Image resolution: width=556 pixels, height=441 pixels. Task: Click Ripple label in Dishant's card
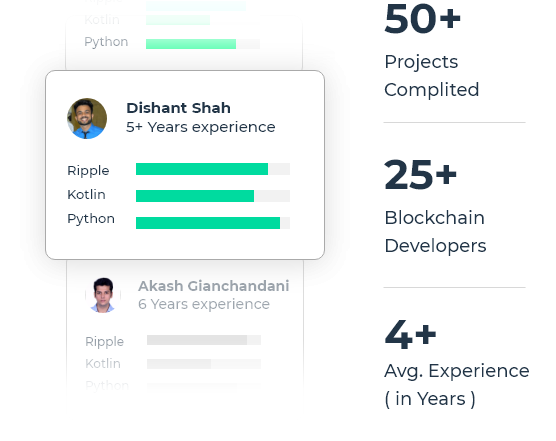tap(88, 171)
